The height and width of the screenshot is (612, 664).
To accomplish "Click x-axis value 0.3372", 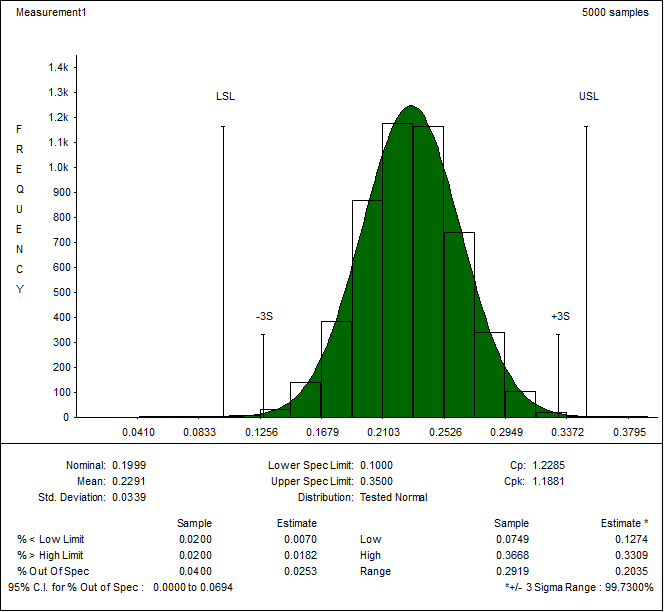I will tap(567, 432).
